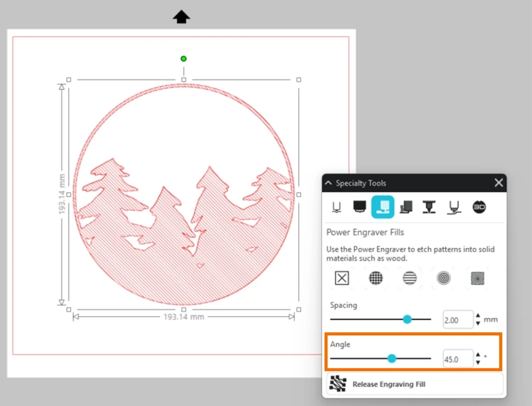This screenshot has width=532, height=406.
Task: Select the no-fill X pattern option
Action: 342,278
